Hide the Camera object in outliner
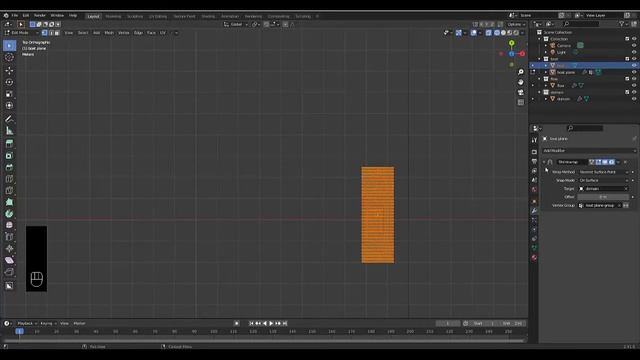The width and height of the screenshot is (640, 360). point(634,46)
